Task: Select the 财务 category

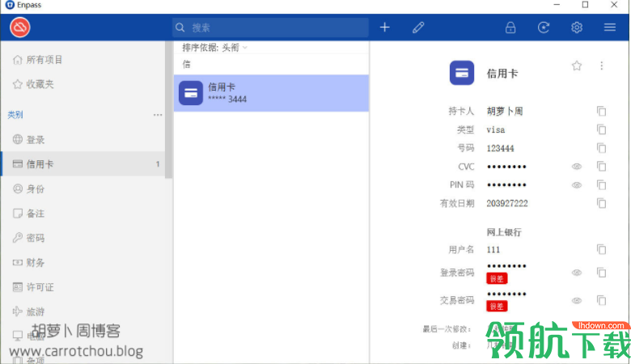Action: point(83,262)
